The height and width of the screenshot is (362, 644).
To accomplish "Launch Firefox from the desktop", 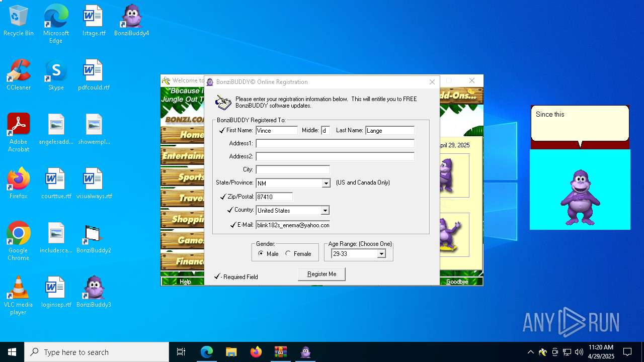I will (x=19, y=184).
